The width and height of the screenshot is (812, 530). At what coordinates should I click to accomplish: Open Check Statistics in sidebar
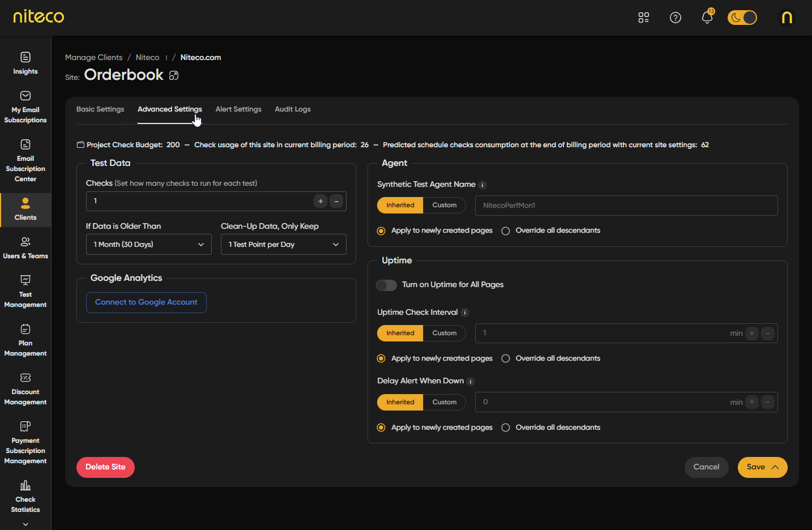(25, 497)
